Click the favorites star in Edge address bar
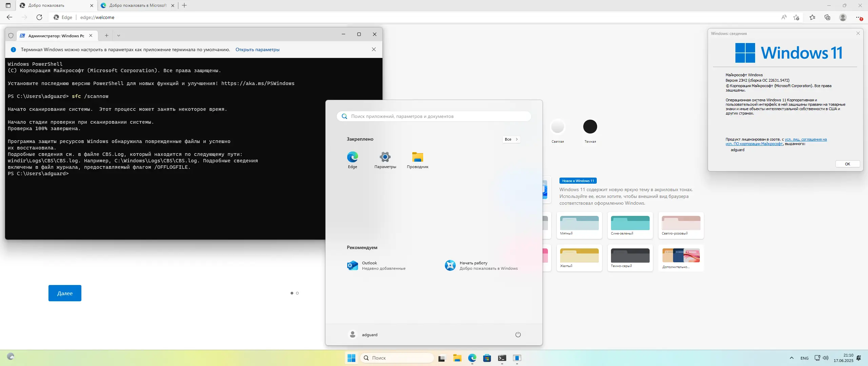Viewport: 868px width, 366px height. [x=796, y=17]
